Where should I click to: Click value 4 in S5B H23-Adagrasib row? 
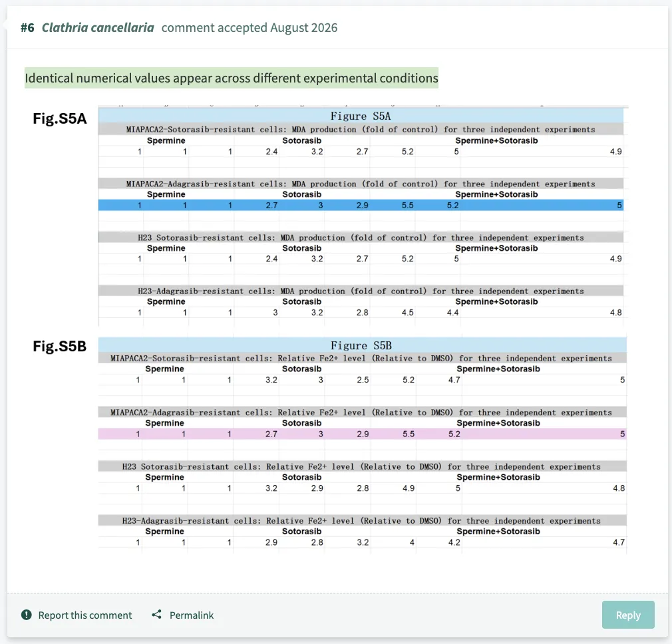412,542
